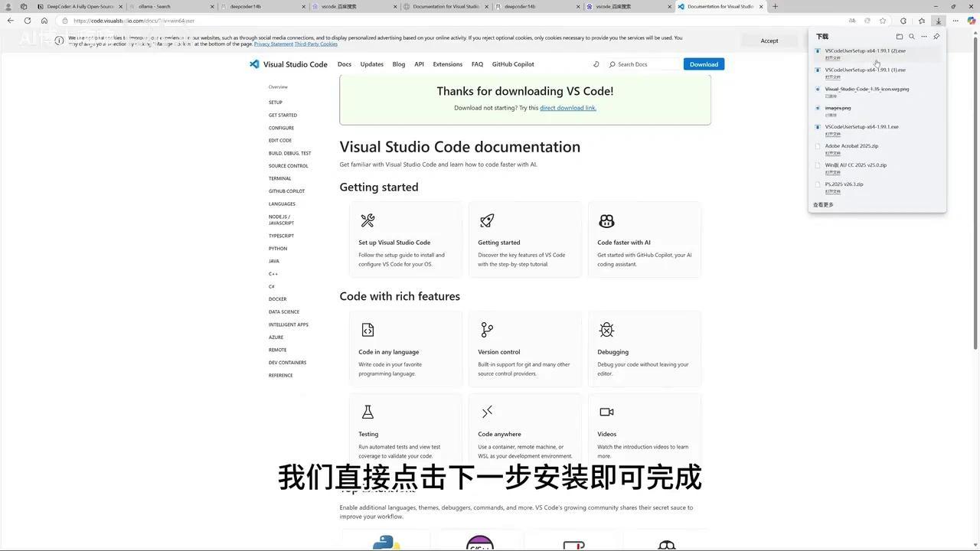Click the browser home icon
Screen dimensions: 980x551
pyautogui.click(x=44, y=21)
